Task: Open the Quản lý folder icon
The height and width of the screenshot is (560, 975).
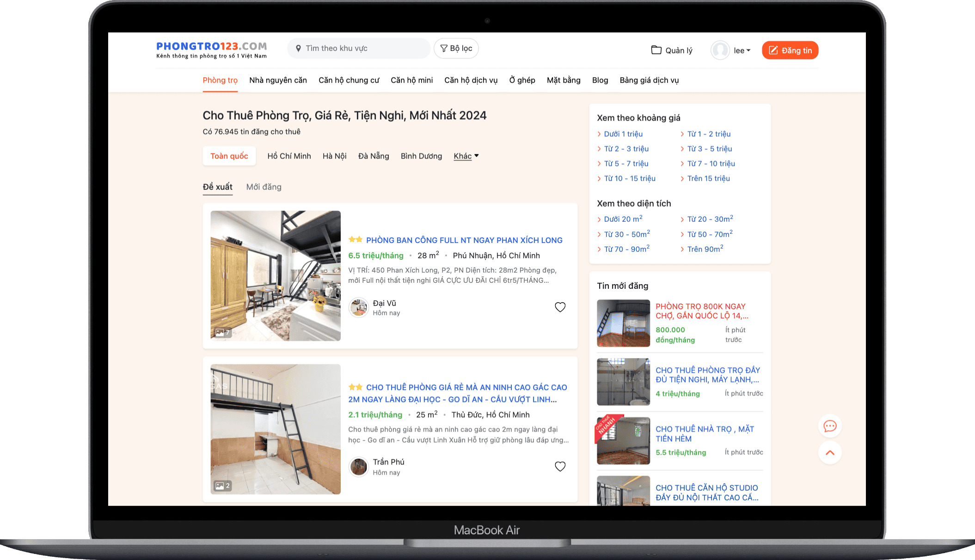Action: click(656, 50)
